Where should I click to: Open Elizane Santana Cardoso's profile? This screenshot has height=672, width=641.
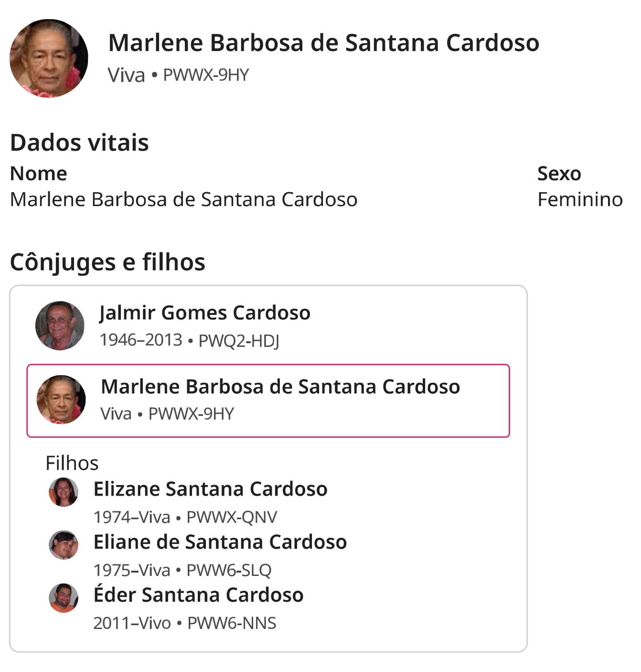[x=211, y=489]
